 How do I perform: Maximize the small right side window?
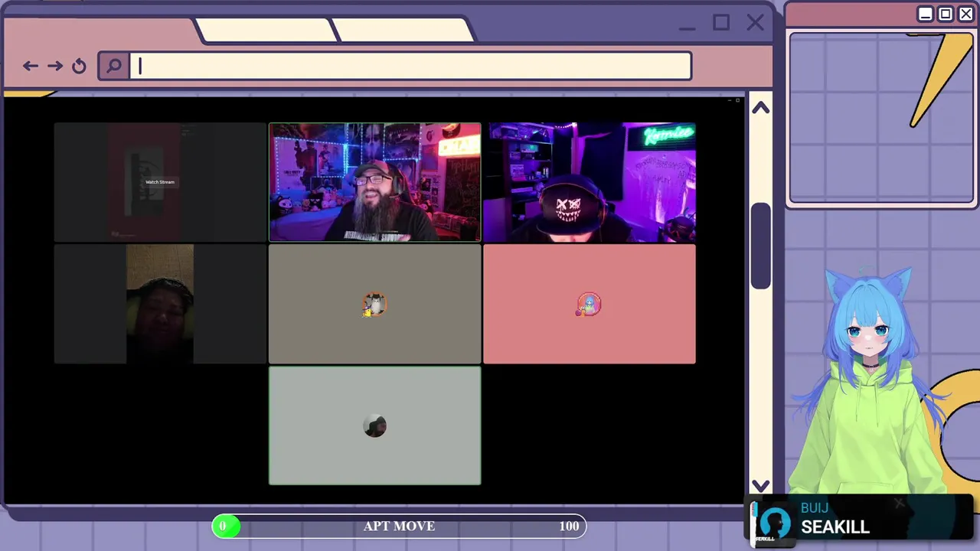point(946,15)
